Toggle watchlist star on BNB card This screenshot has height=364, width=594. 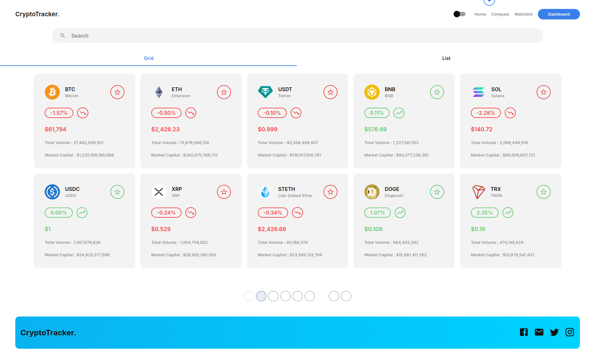click(x=437, y=92)
